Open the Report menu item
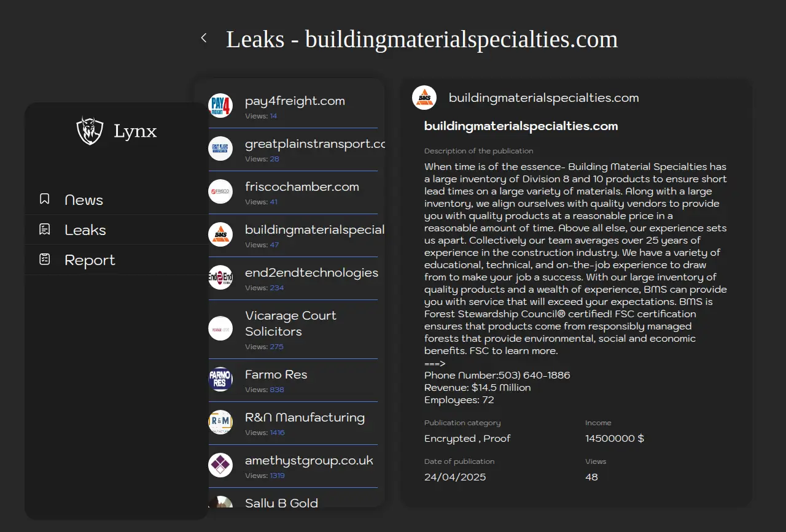 pyautogui.click(x=90, y=260)
